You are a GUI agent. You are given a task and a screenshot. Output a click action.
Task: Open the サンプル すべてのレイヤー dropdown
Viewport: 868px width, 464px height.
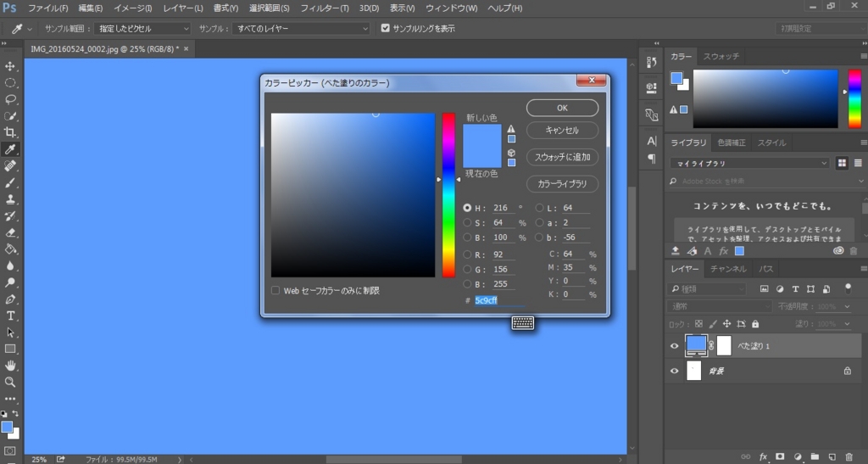point(301,28)
